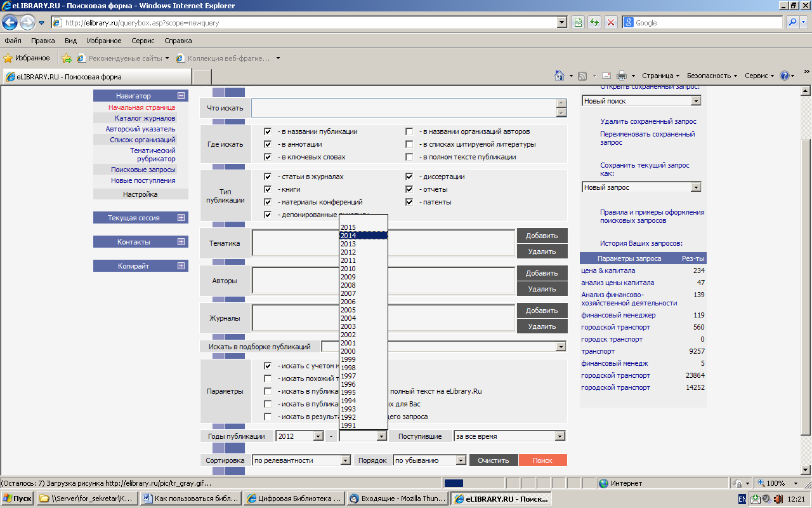The height and width of the screenshot is (508, 812).
Task: Click Добавить button next to Тематика
Action: [x=542, y=236]
